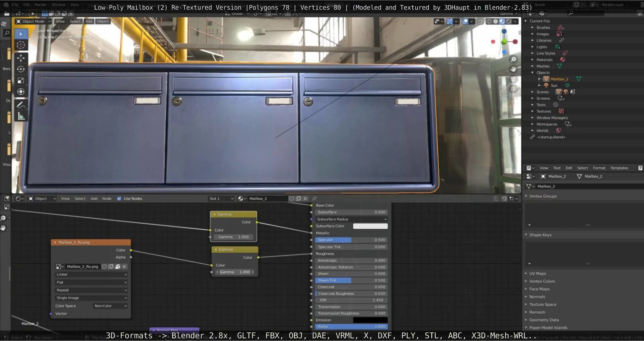Open the Linear interpolation dropdown
Viewport: 644px width, 341px height.
tap(91, 274)
